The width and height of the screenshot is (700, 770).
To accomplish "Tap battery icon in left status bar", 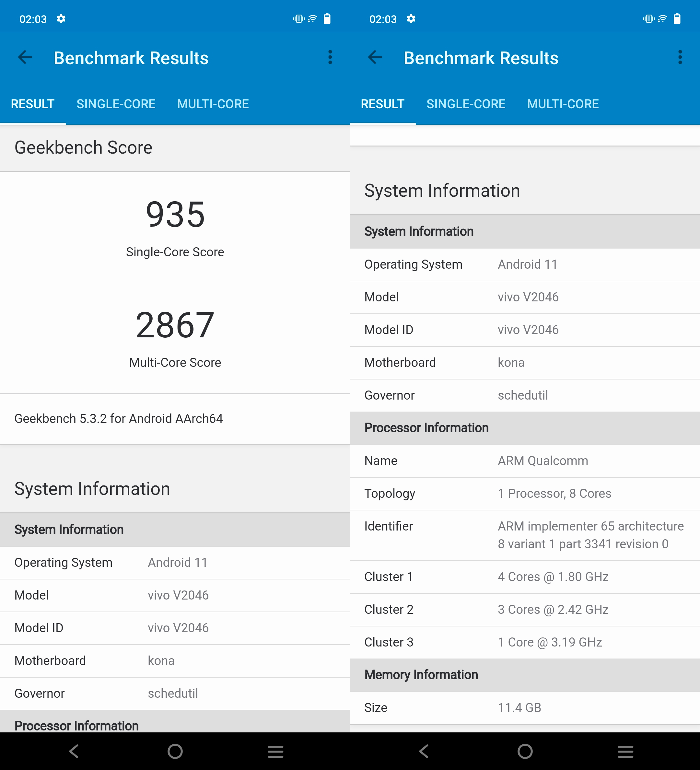I will click(x=327, y=19).
